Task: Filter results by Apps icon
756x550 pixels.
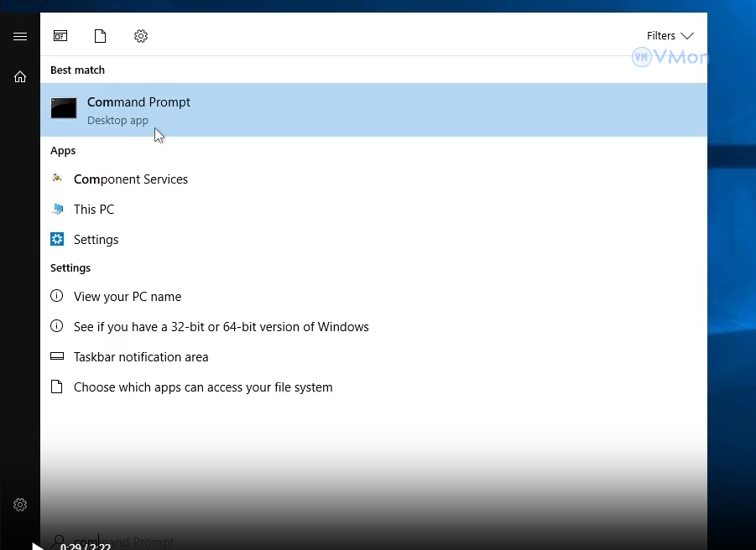Action: (60, 36)
